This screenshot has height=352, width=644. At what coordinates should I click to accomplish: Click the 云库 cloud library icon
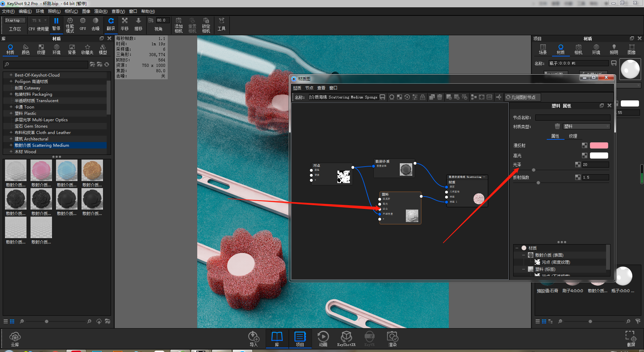15,339
